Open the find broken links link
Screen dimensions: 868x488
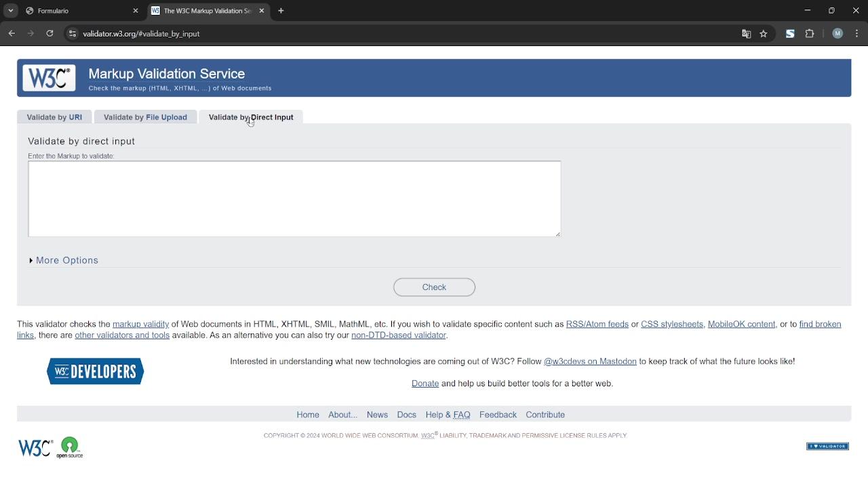coord(821,325)
